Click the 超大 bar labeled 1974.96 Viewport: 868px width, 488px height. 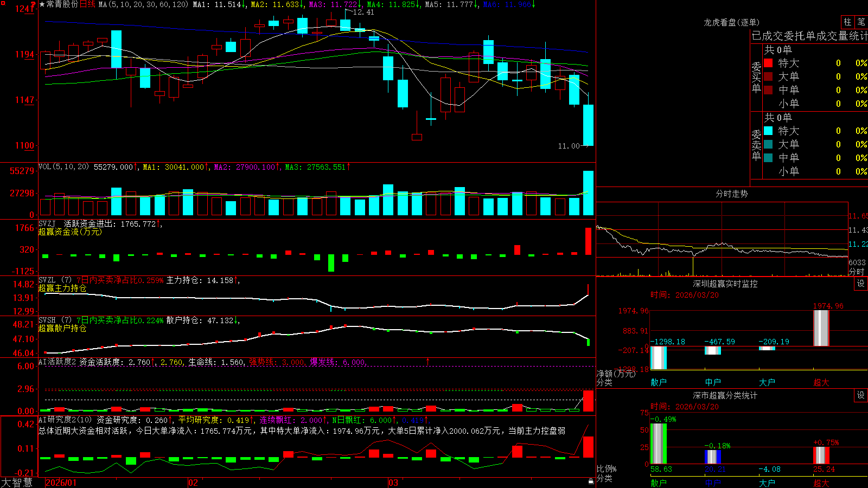(821, 328)
